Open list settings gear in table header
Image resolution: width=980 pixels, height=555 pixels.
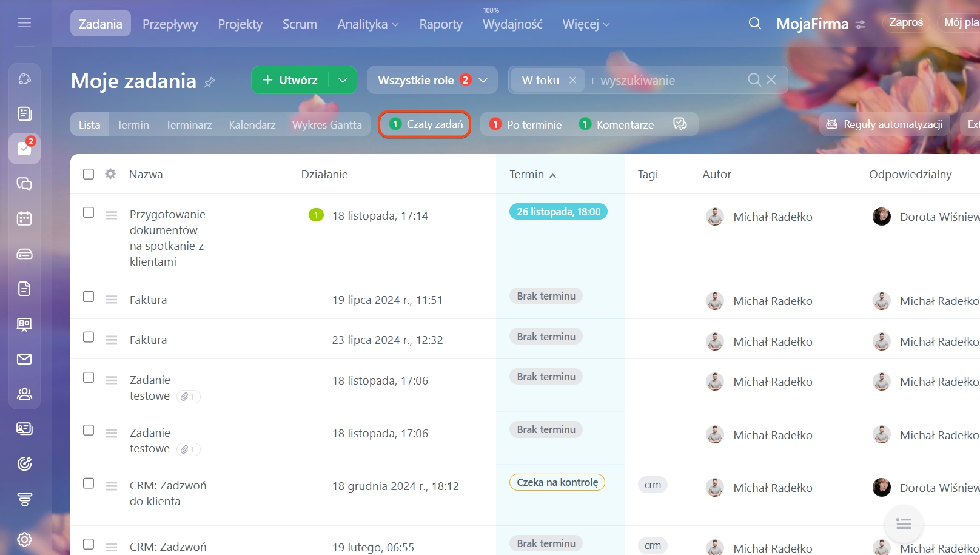(110, 174)
